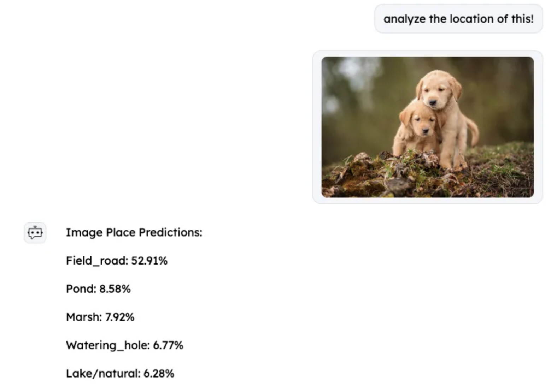Click the Field_road: 52.91% prediction line
Image resolution: width=557 pixels, height=392 pixels.
click(x=117, y=261)
